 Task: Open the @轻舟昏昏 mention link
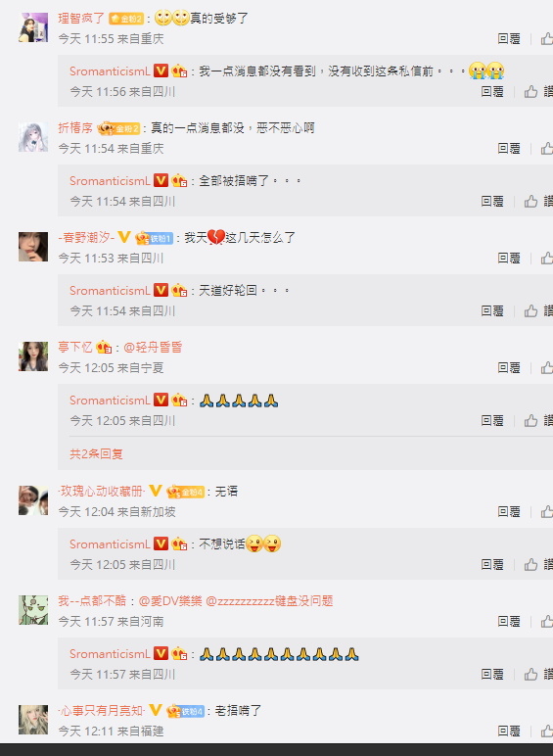pos(154,347)
